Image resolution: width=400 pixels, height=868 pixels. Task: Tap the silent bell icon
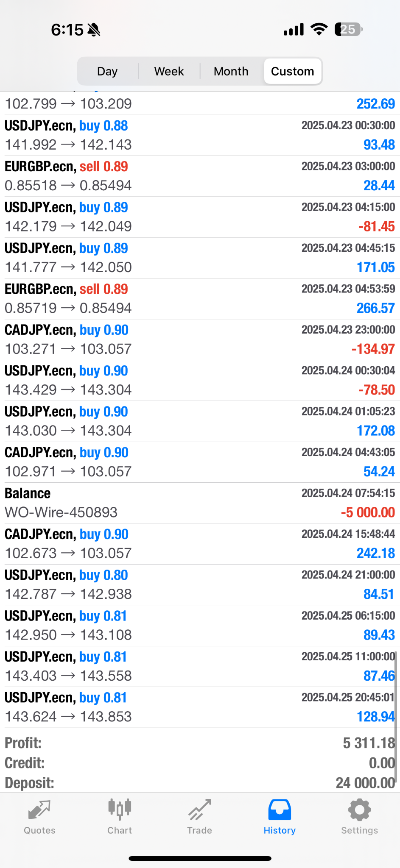coord(94,30)
